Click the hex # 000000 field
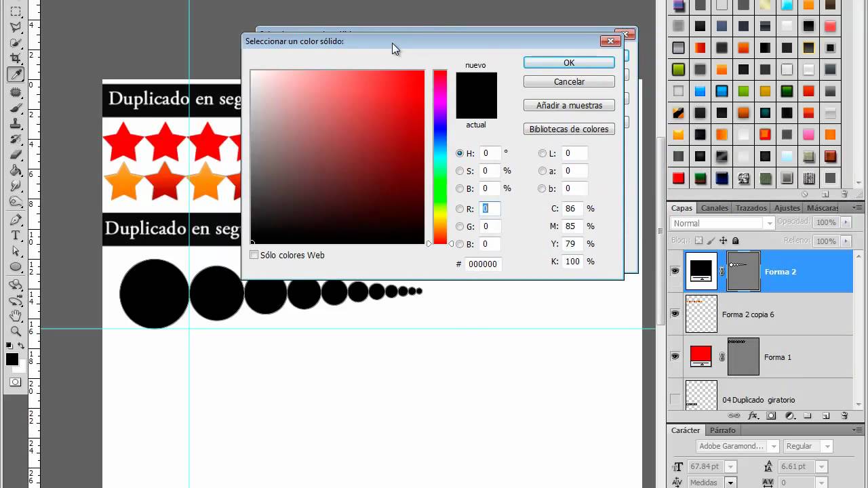Screen dimensions: 868x488 (483, 264)
